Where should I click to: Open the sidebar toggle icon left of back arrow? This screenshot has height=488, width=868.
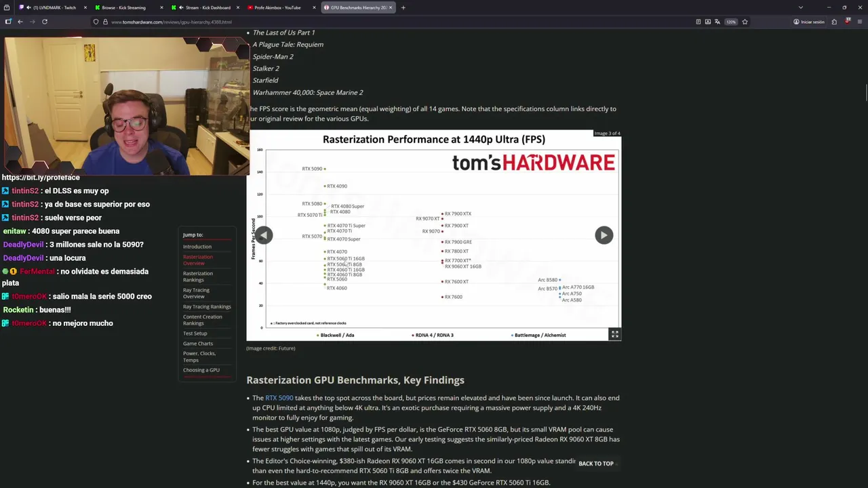tap(8, 22)
